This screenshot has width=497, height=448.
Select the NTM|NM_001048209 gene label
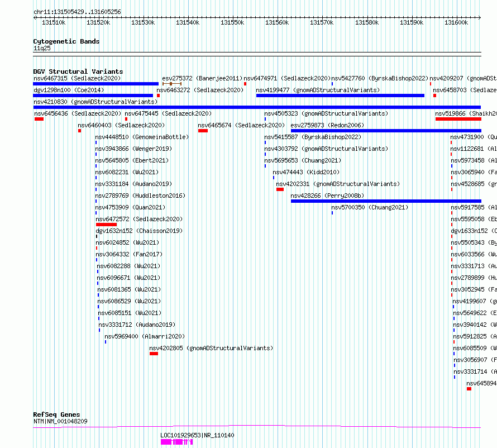tap(60, 421)
